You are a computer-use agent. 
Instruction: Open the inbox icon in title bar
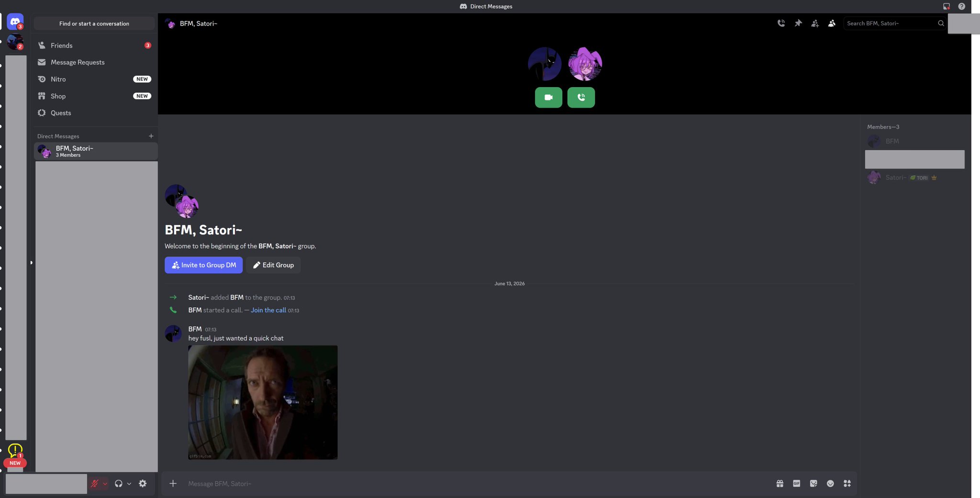click(x=946, y=6)
